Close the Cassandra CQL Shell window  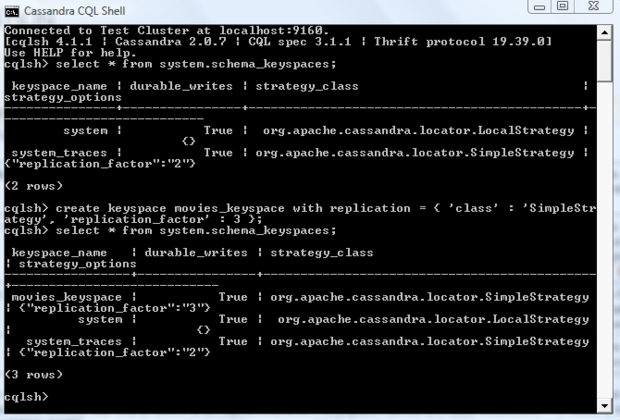[x=594, y=6]
